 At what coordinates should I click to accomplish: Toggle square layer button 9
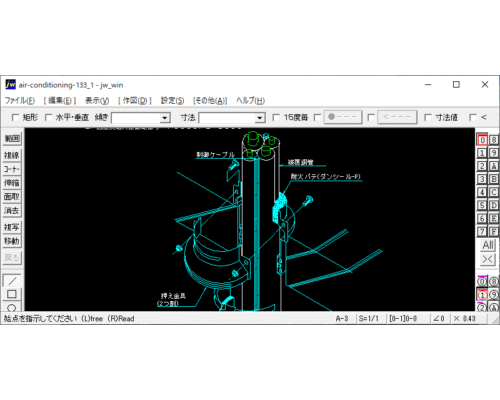pyautogui.click(x=494, y=153)
